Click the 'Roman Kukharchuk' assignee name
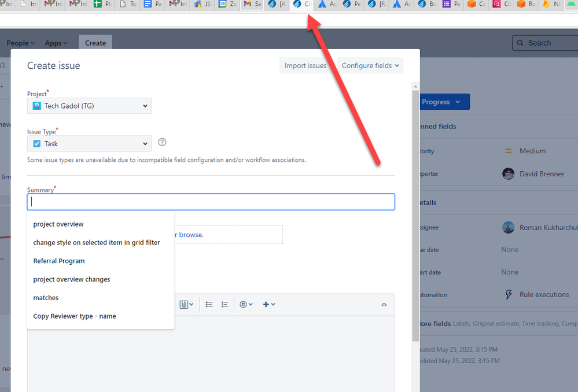The height and width of the screenshot is (392, 578). 548,228
